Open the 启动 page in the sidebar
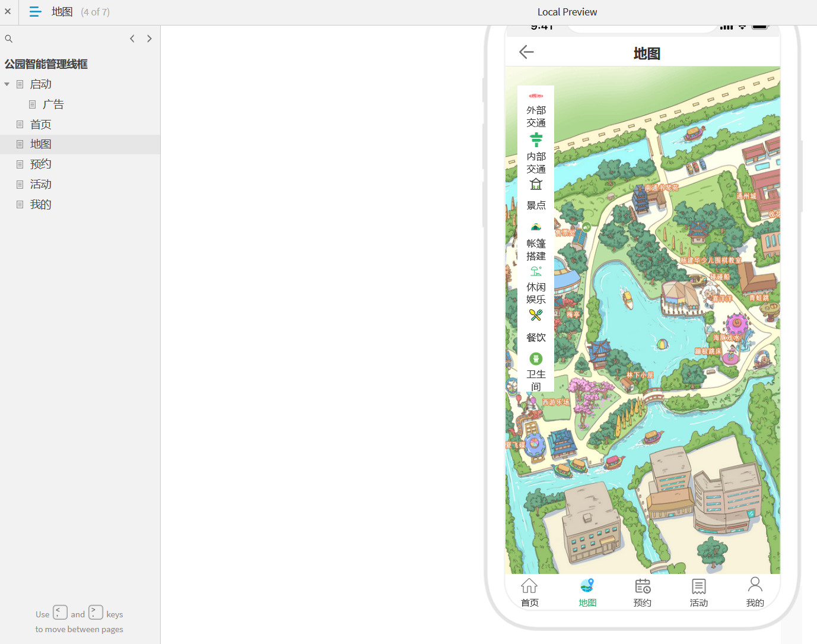Image resolution: width=817 pixels, height=644 pixels. pyautogui.click(x=40, y=84)
